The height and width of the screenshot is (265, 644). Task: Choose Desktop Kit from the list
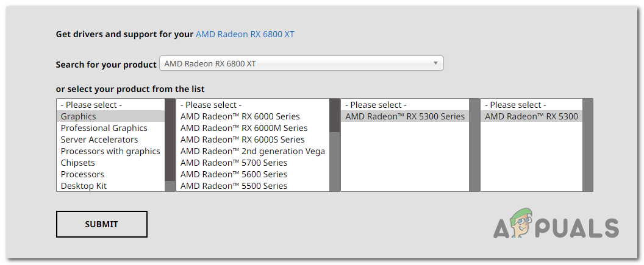84,186
